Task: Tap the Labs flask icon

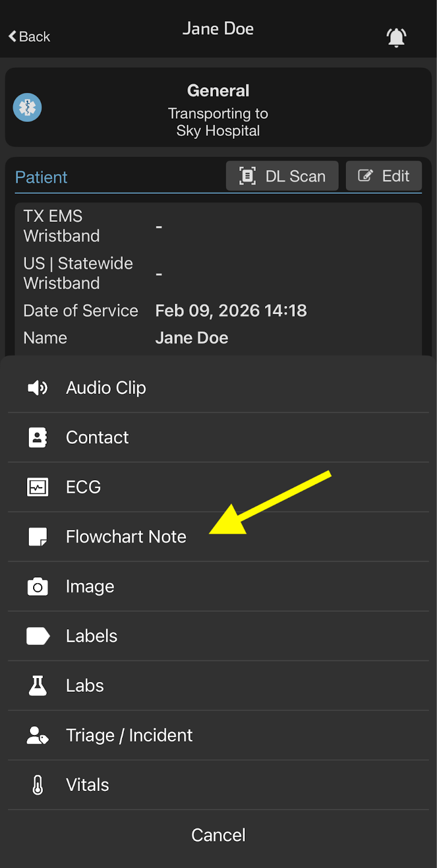Action: [x=37, y=686]
